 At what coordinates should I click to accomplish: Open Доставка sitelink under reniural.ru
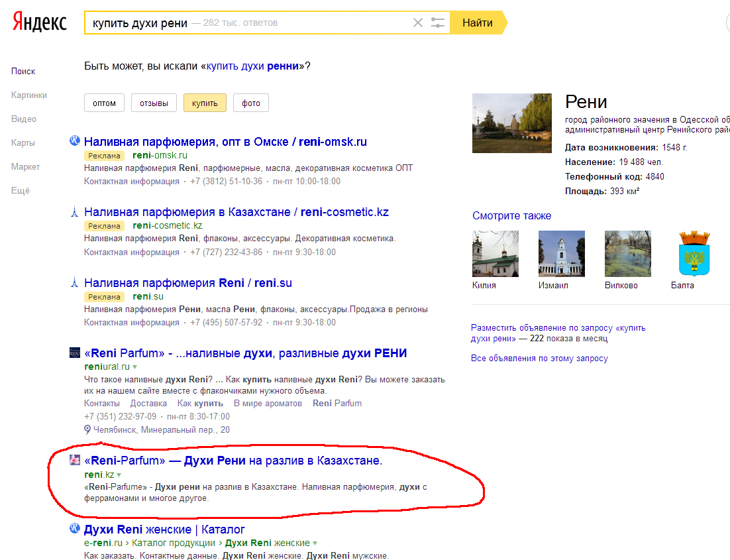pos(148,403)
